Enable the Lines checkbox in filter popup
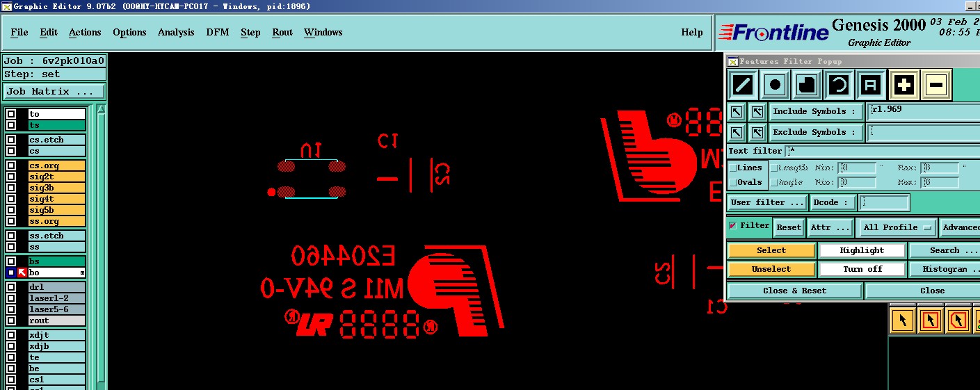980x390 pixels. tap(732, 168)
